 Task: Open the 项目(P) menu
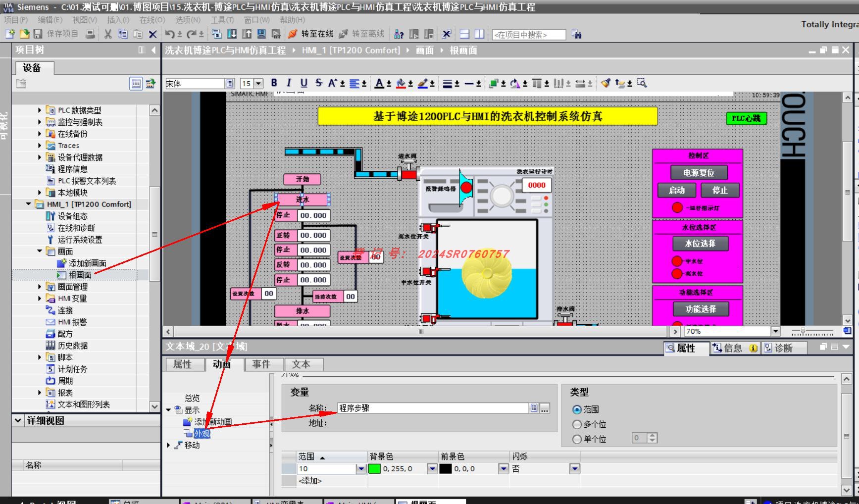click(16, 20)
